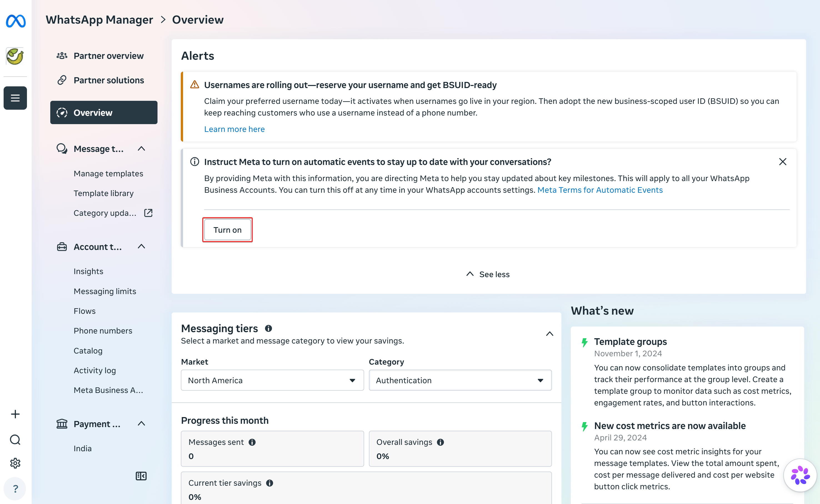The height and width of the screenshot is (504, 820).
Task: Click the Usernames are rolling out alert title
Action: coord(350,85)
